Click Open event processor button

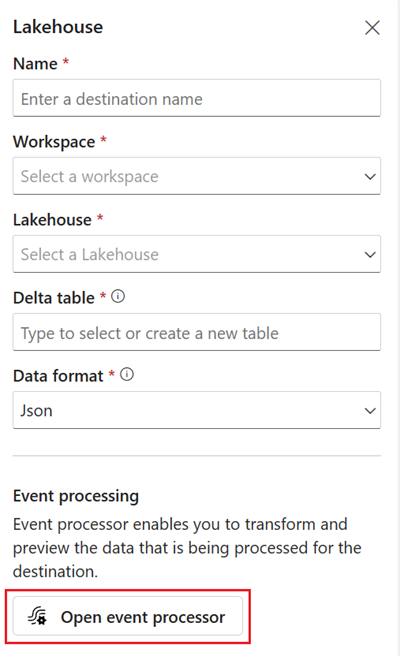[128, 617]
